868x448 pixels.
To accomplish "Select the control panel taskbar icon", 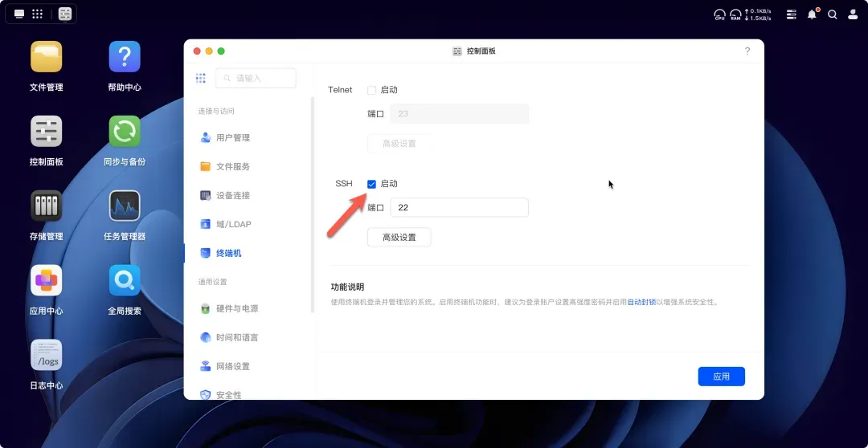I will [x=65, y=14].
